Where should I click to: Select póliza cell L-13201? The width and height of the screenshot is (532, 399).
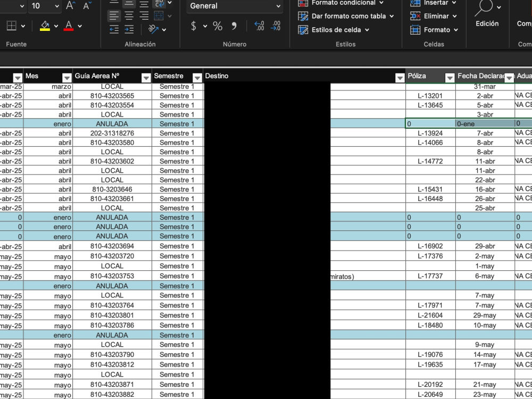tap(430, 96)
